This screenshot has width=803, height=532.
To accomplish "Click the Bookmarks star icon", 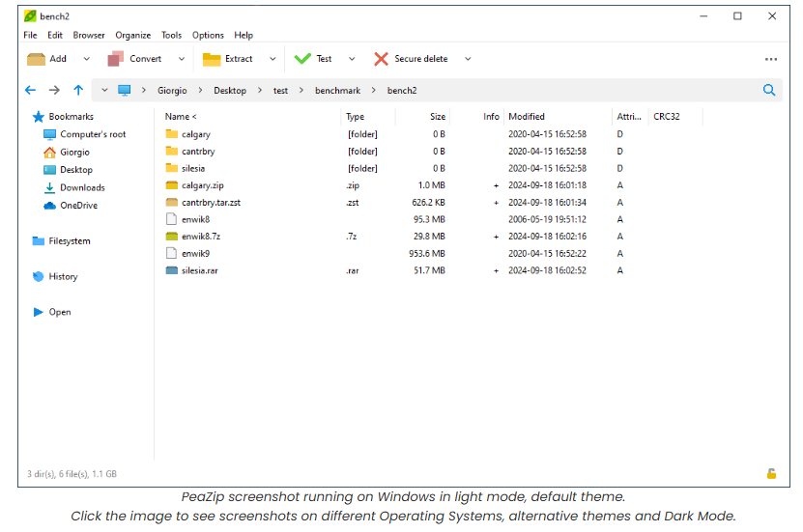I will [x=39, y=117].
